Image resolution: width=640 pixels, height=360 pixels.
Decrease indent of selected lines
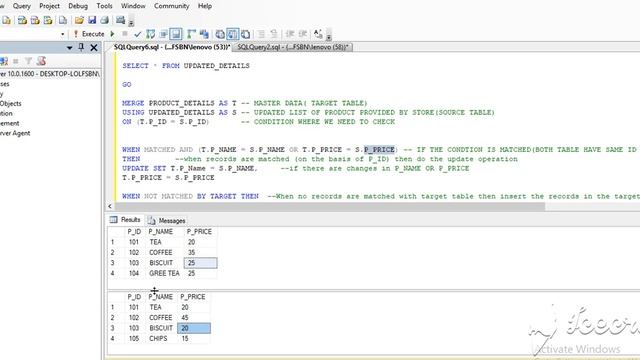click(x=290, y=34)
